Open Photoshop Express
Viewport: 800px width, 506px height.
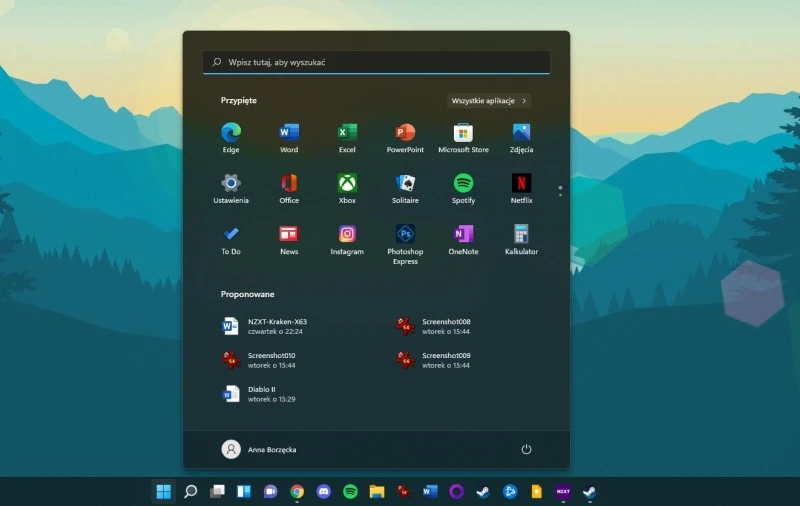coord(405,244)
